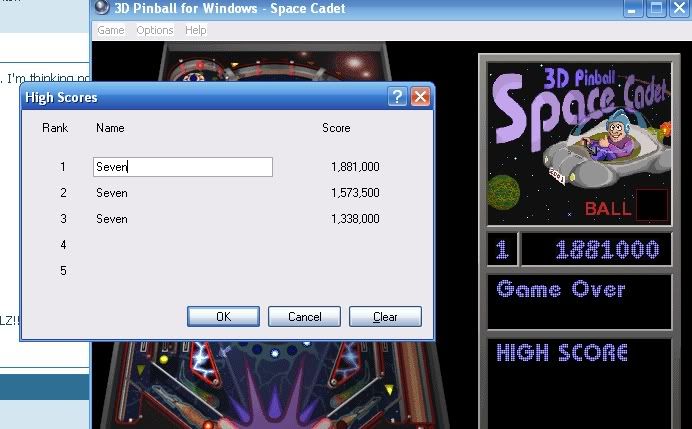Viewport: 692px width, 429px height.
Task: Click the score 1,338,000 in the list
Action: tap(355, 219)
